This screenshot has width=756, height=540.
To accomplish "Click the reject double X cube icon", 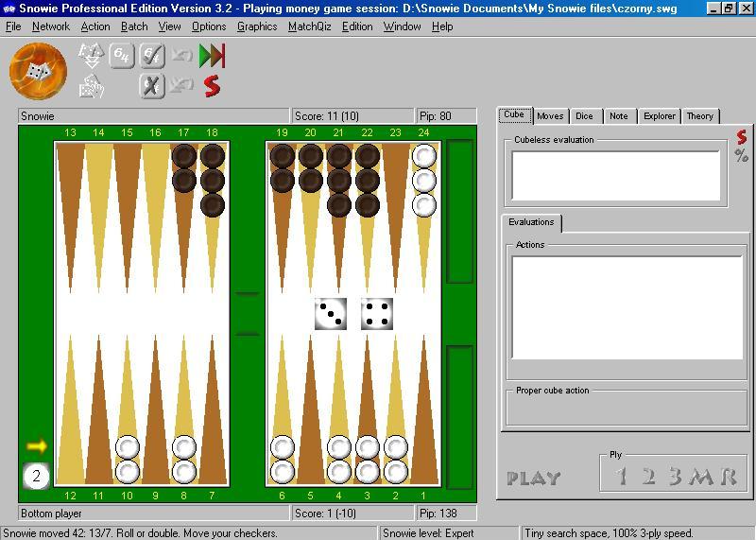I will click(x=152, y=87).
